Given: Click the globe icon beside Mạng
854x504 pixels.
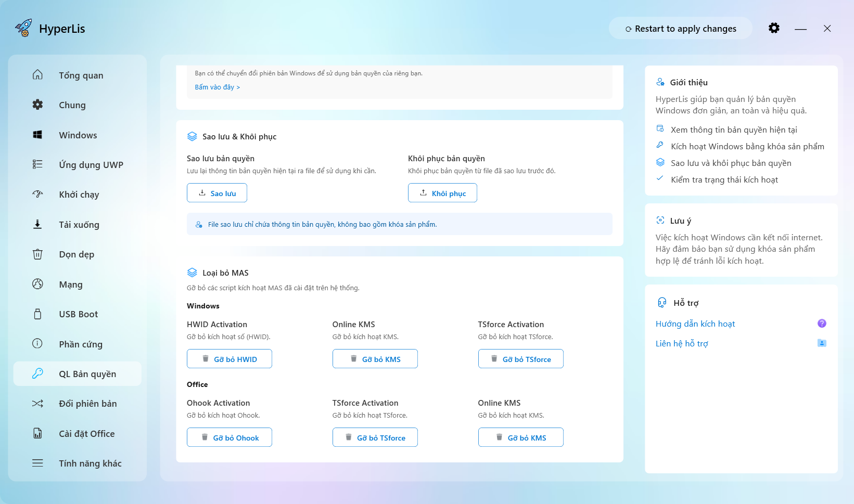Looking at the screenshot, I should 37,284.
